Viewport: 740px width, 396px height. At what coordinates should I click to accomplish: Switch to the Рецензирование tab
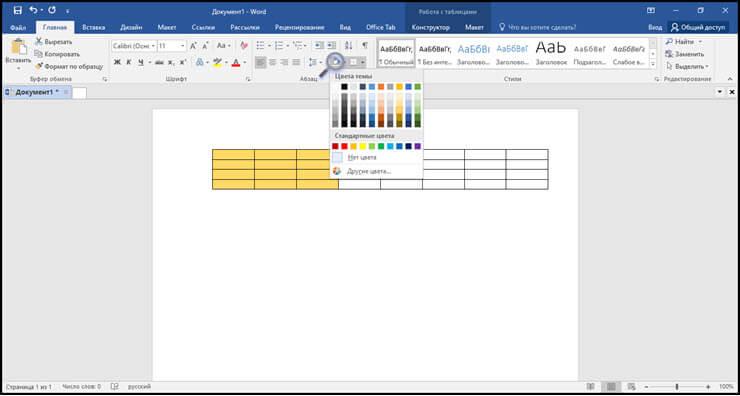pos(300,27)
